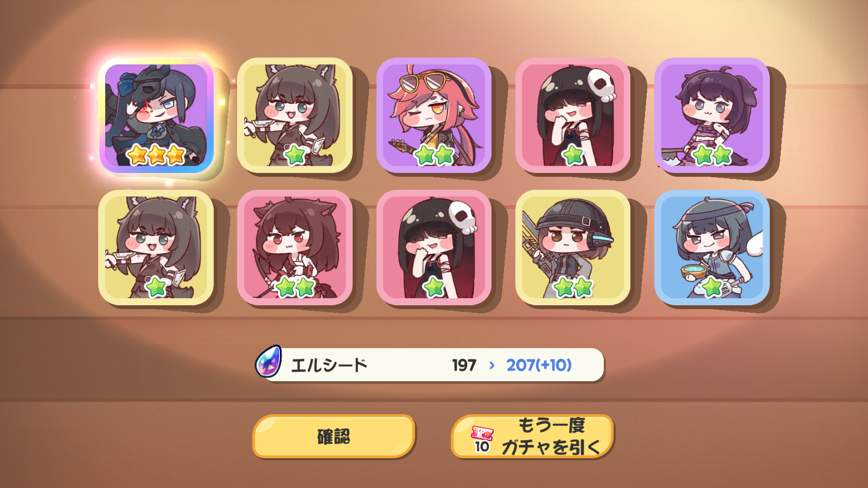868x488 pixels.
Task: Click the three gold stars rating
Action: point(156,155)
